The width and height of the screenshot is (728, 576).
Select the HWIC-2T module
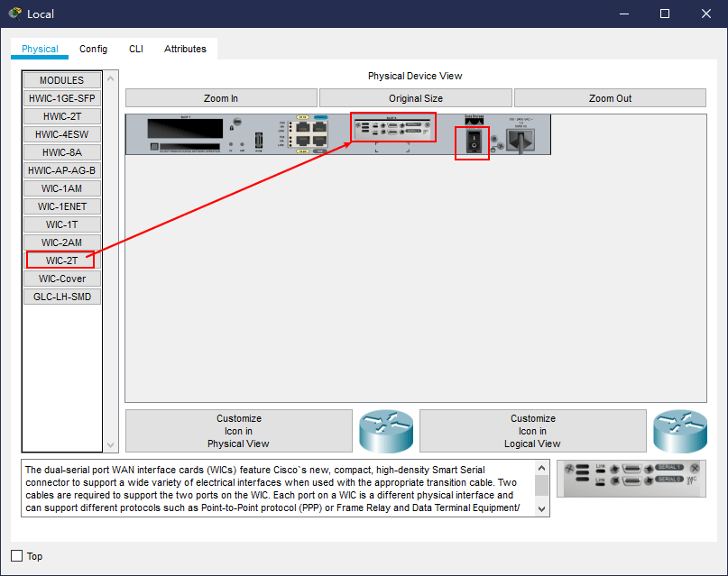pos(61,116)
